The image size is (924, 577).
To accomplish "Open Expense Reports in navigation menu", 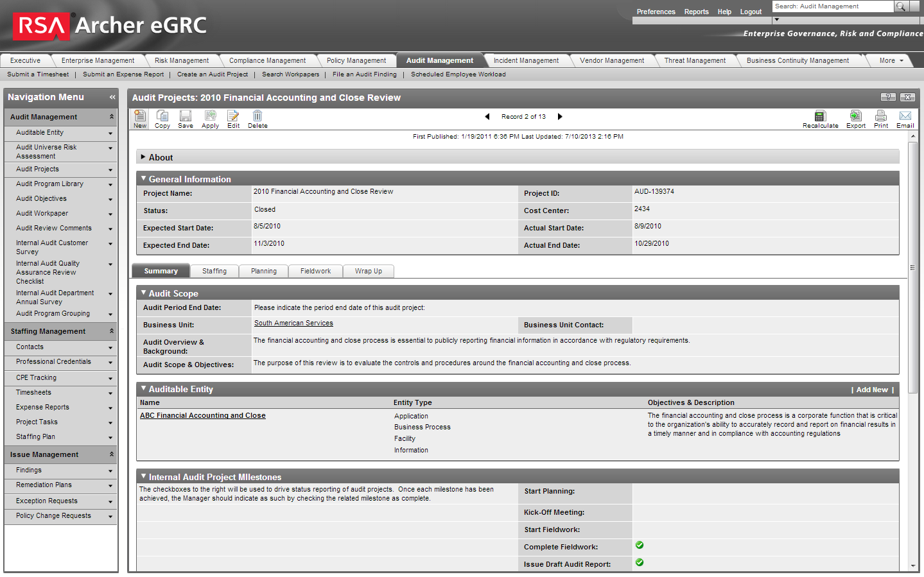I will click(x=42, y=407).
